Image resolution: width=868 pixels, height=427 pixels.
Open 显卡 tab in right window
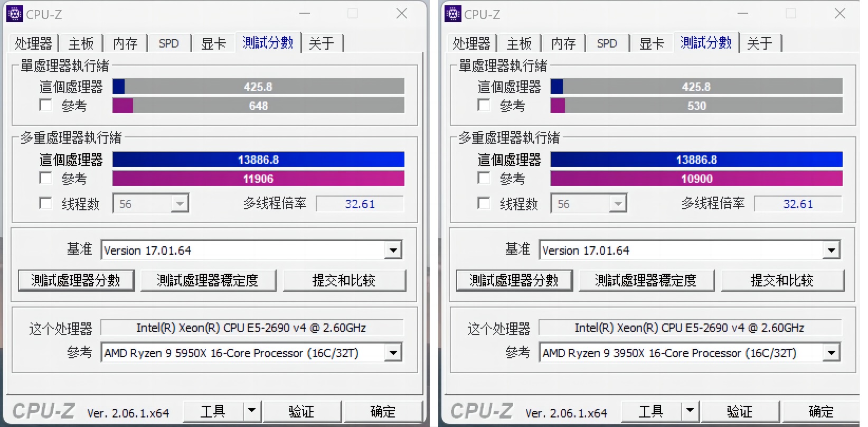652,43
